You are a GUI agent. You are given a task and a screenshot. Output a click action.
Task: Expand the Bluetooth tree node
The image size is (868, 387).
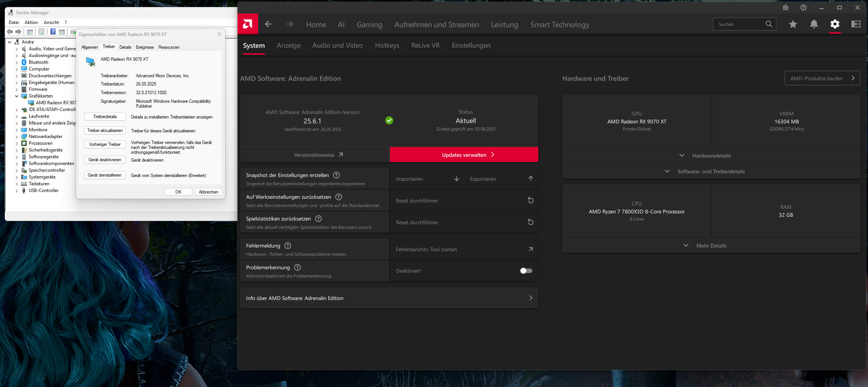pos(16,62)
